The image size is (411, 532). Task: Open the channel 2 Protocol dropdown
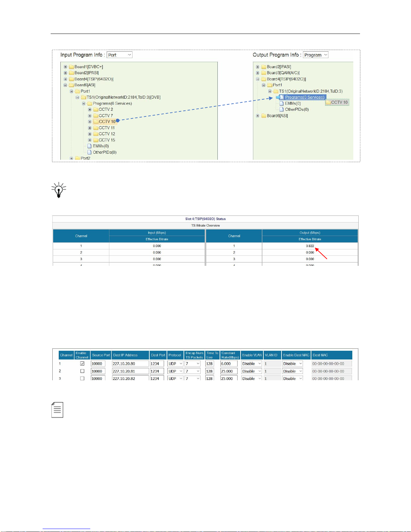pos(175,371)
